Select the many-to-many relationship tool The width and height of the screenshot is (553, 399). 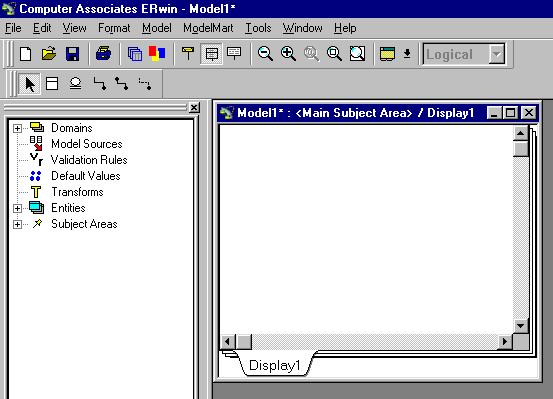click(x=122, y=84)
